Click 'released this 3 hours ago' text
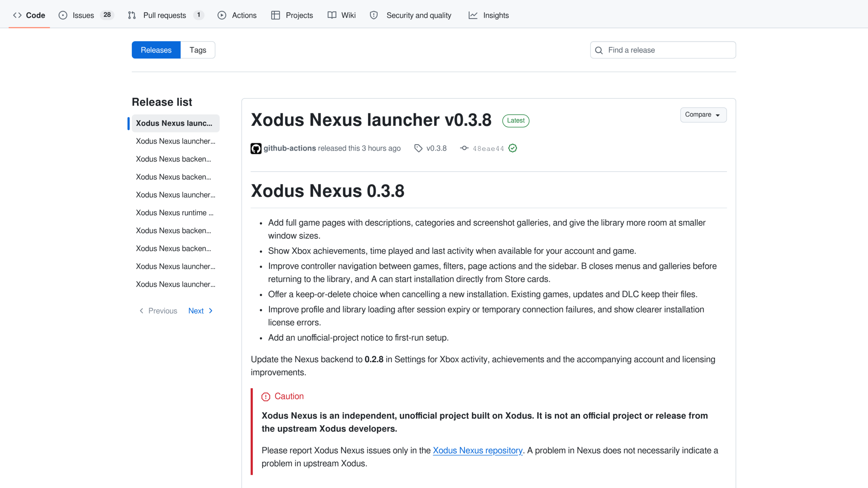Viewport: 868px width, 488px height. [359, 148]
